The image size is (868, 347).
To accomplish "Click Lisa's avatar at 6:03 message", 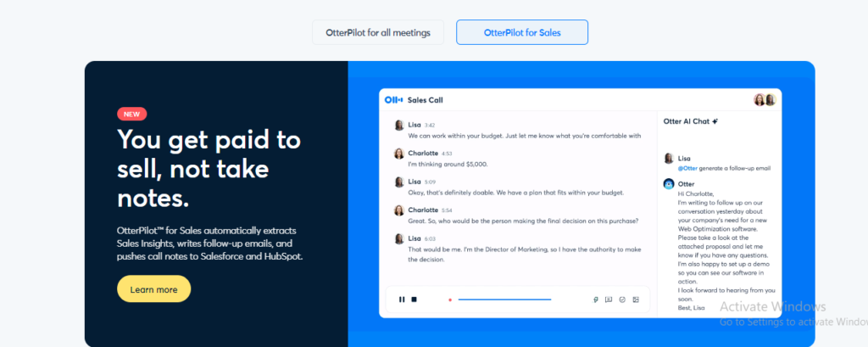I will tap(398, 239).
